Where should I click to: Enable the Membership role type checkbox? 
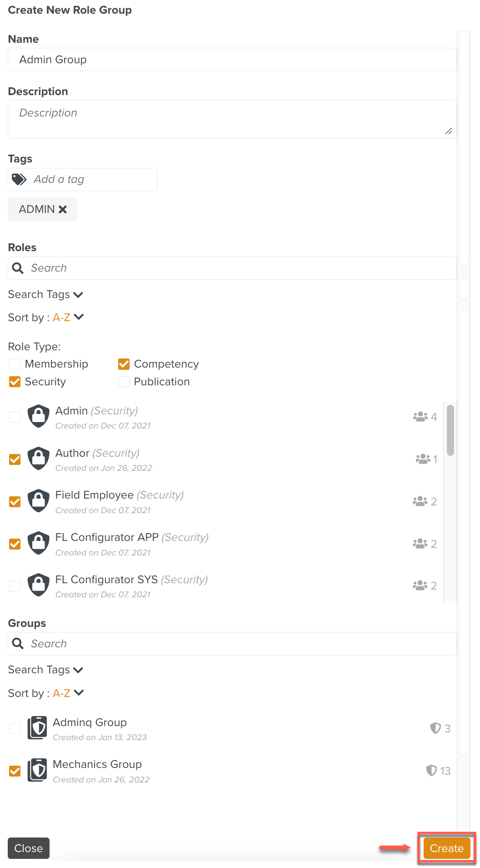tap(15, 364)
